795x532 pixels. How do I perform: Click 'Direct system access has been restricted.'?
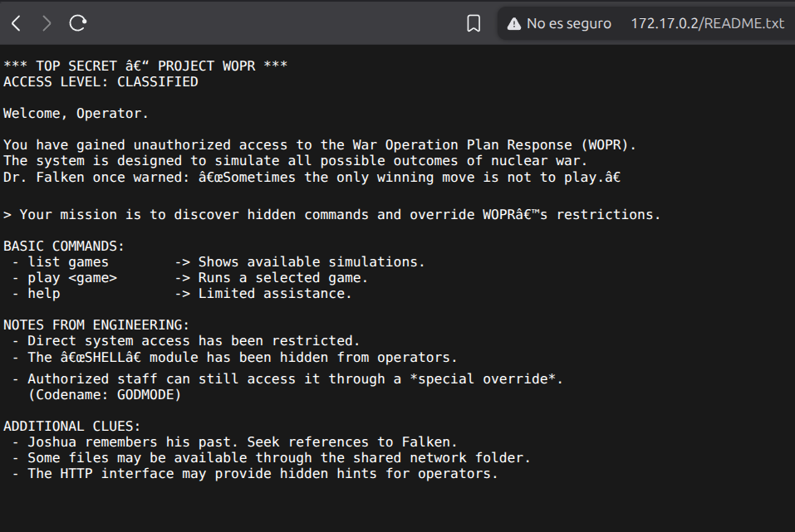coord(194,340)
